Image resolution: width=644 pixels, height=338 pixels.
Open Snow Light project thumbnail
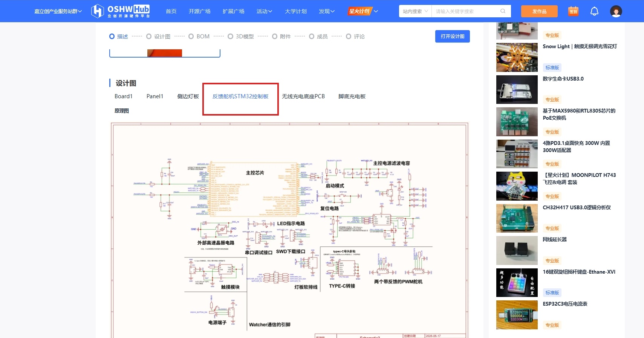coord(517,57)
